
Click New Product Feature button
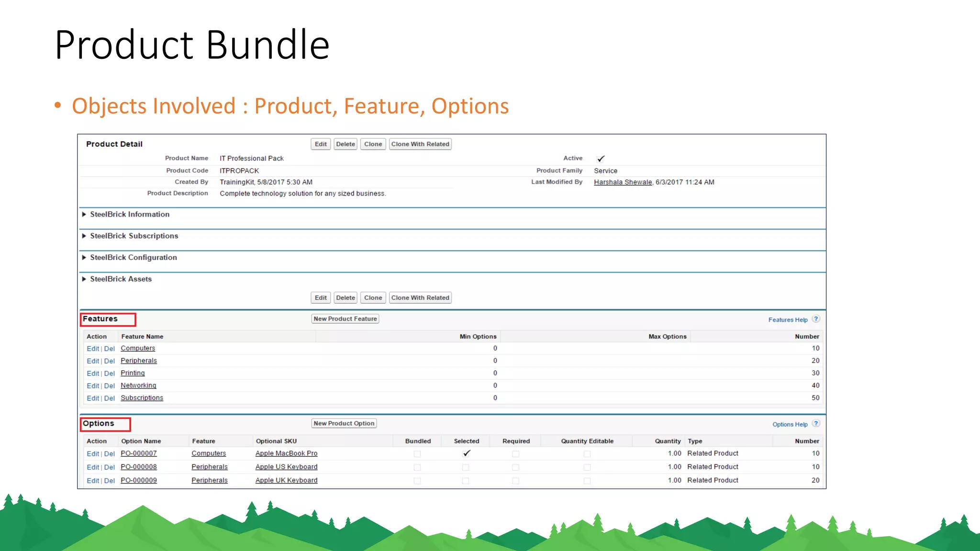tap(345, 319)
